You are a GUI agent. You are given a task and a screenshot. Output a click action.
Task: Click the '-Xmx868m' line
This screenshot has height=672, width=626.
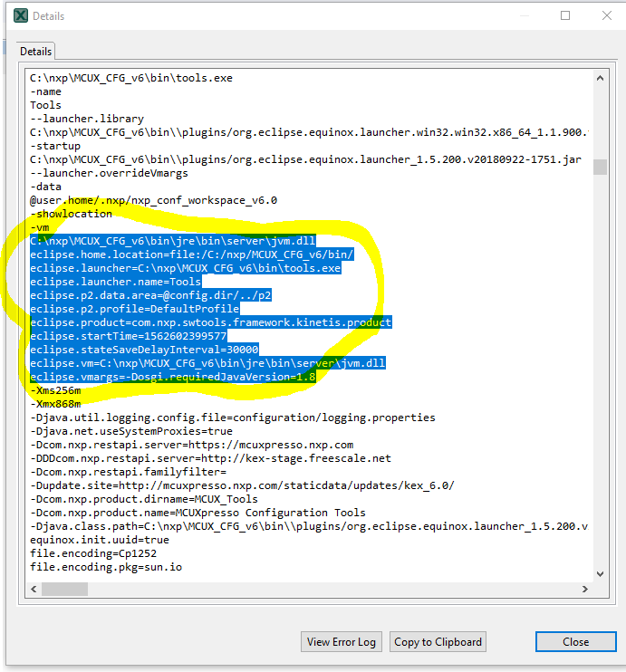coord(55,404)
